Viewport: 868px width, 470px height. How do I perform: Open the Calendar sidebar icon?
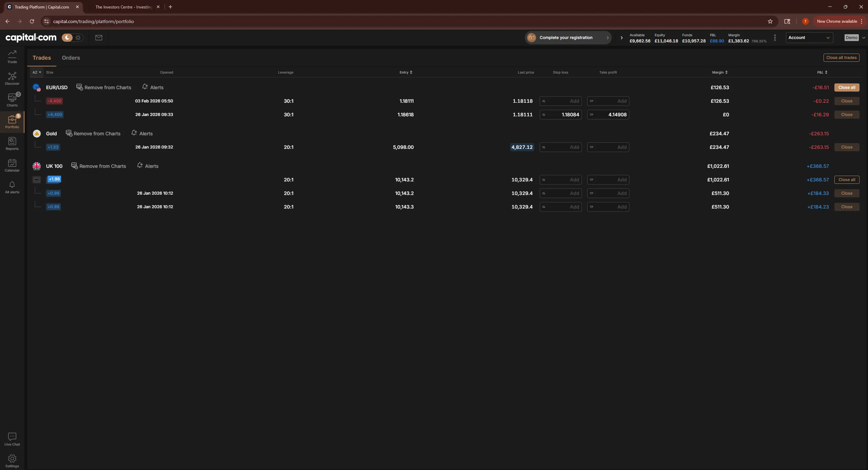(12, 165)
